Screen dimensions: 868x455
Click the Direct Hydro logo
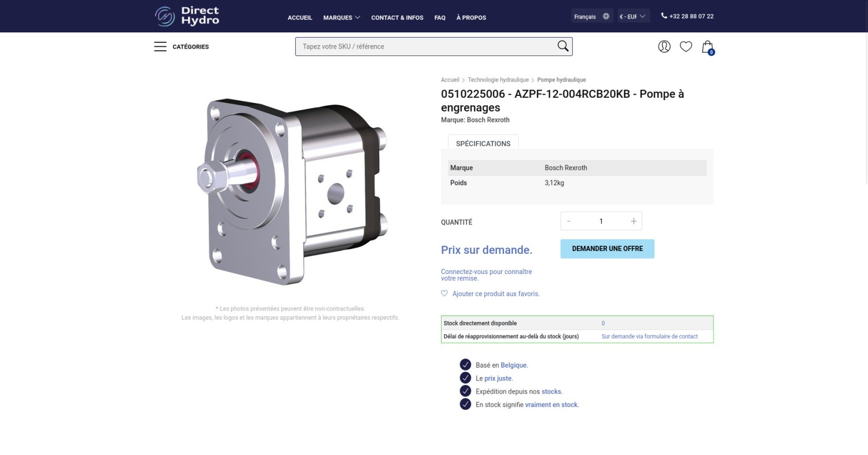pyautogui.click(x=187, y=16)
